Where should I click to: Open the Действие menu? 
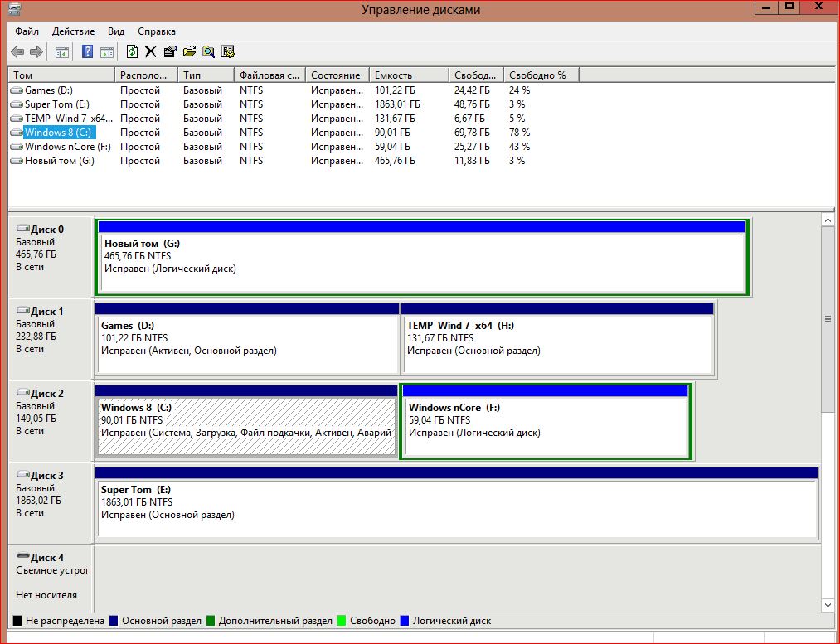[73, 31]
